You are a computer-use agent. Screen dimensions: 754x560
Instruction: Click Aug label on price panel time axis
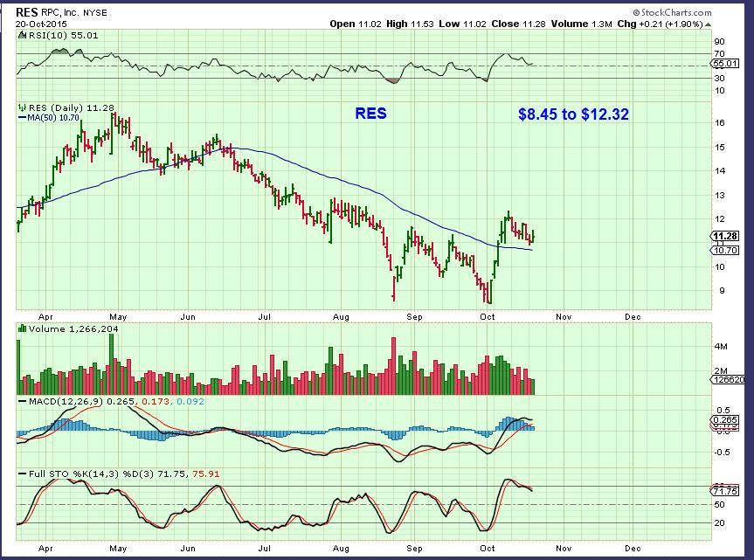(341, 317)
